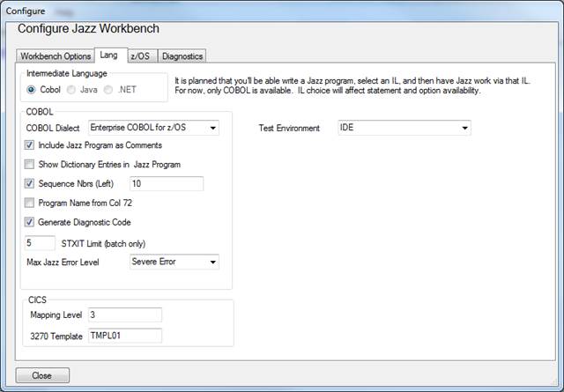Image resolution: width=564 pixels, height=392 pixels.
Task: Open the Test Environment dropdown
Action: [404, 128]
